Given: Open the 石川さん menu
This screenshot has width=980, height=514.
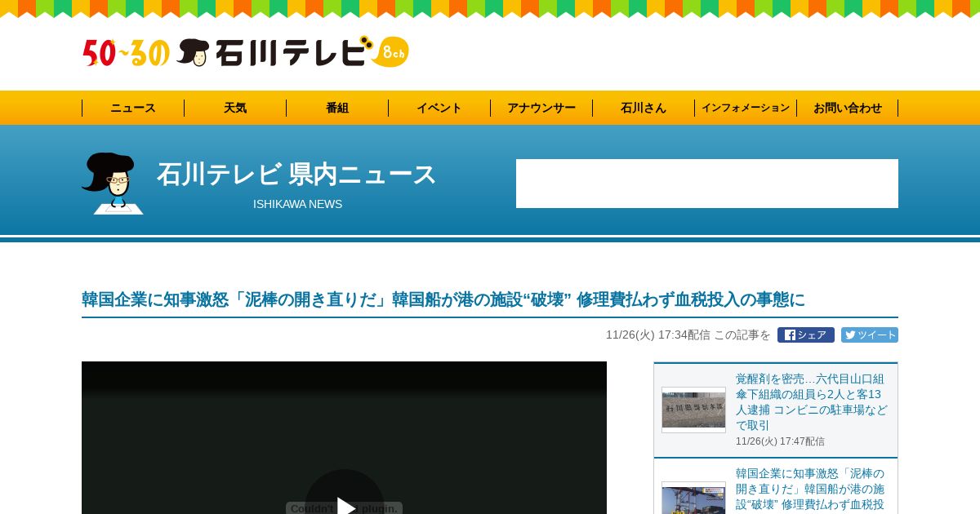Looking at the screenshot, I should point(644,108).
